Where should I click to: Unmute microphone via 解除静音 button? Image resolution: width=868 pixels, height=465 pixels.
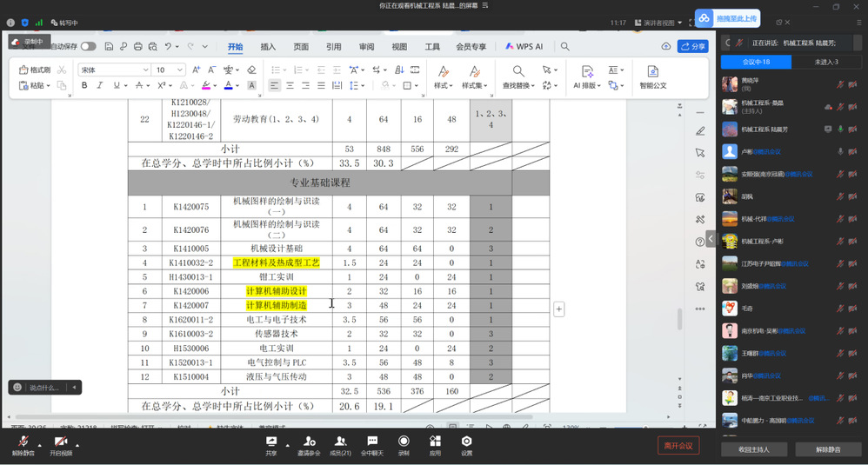coord(23,446)
